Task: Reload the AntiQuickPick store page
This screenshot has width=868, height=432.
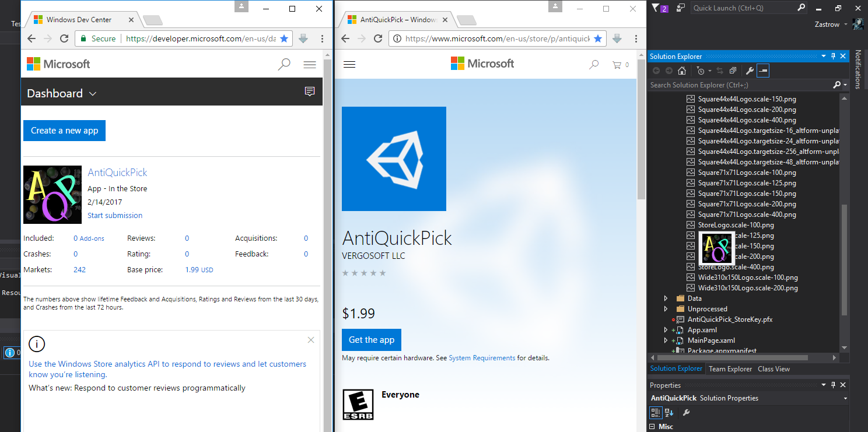Action: (x=378, y=39)
